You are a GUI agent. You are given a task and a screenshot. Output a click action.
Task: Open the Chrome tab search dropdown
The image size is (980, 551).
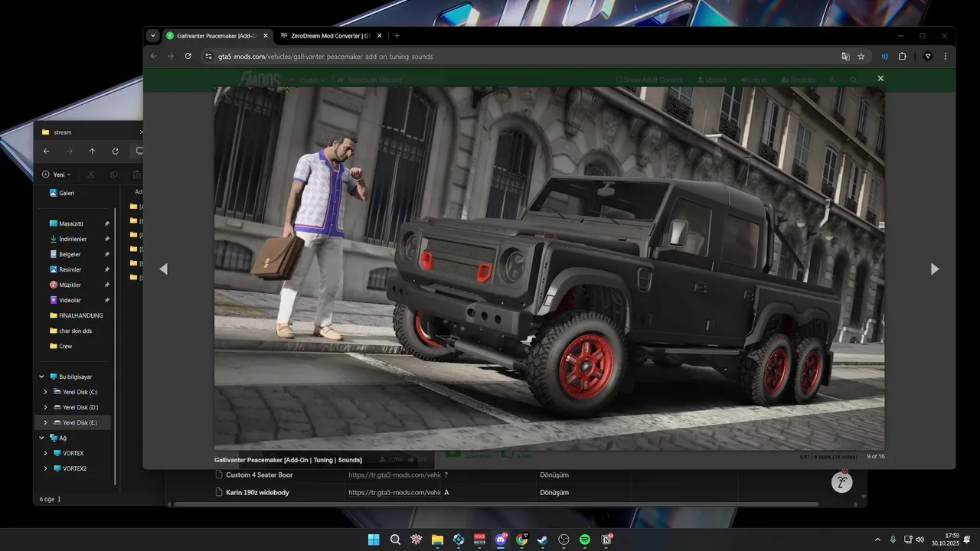pyautogui.click(x=153, y=35)
